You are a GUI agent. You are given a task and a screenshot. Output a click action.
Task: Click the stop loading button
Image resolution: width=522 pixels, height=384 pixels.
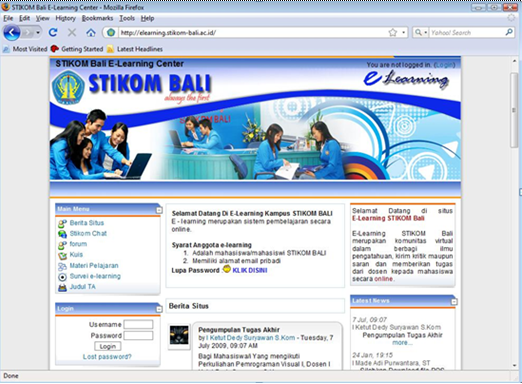[x=72, y=32]
